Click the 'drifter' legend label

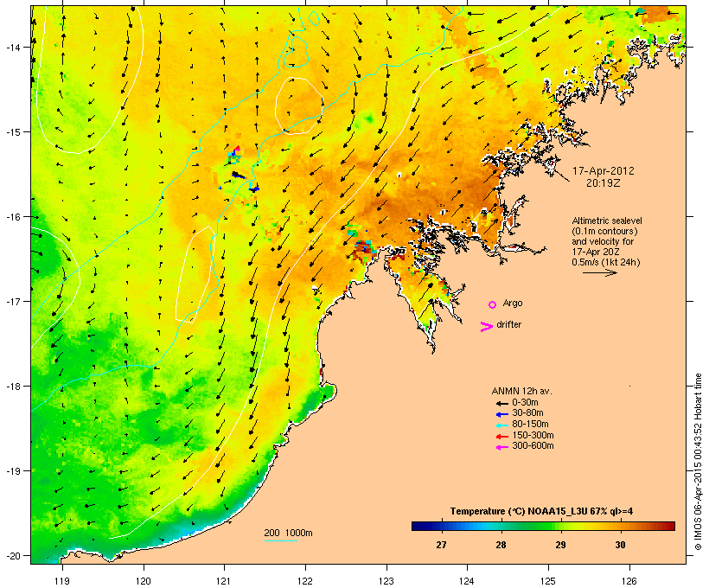click(x=508, y=324)
